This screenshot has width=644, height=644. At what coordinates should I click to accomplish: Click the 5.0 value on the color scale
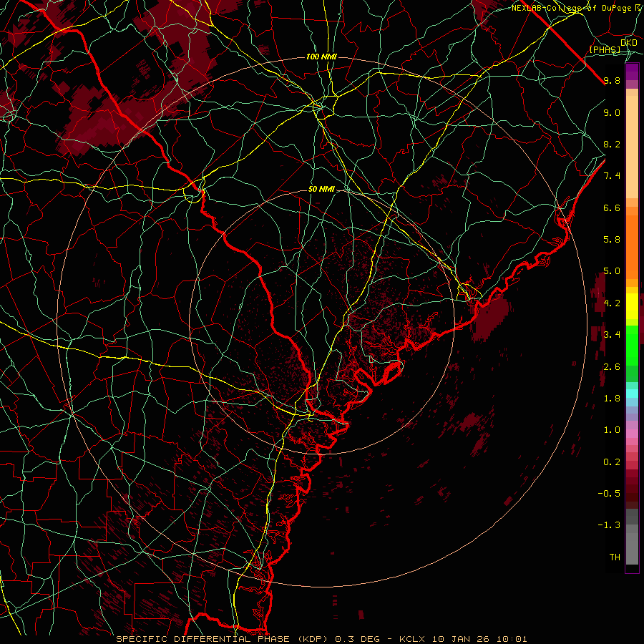[612, 271]
